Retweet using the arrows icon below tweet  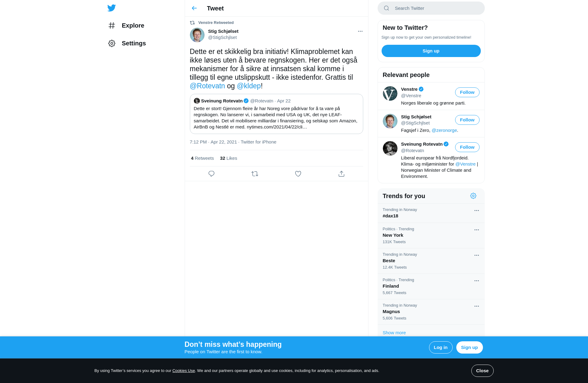[255, 174]
